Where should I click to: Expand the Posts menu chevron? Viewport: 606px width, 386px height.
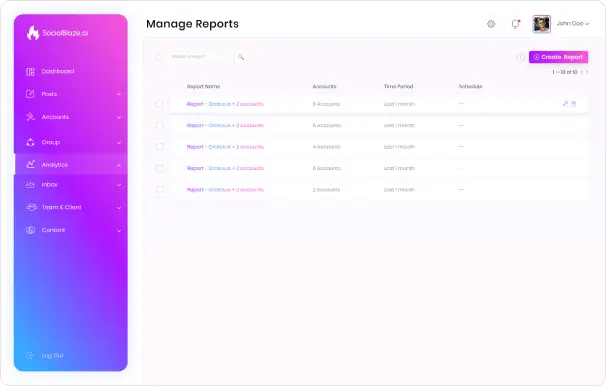click(119, 94)
